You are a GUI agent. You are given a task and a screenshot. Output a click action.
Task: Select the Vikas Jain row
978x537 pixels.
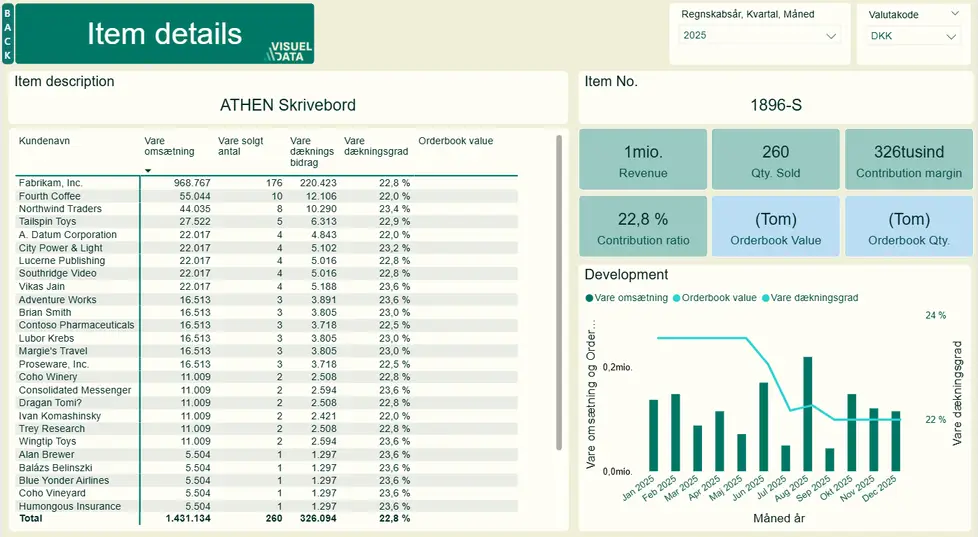(x=266, y=287)
